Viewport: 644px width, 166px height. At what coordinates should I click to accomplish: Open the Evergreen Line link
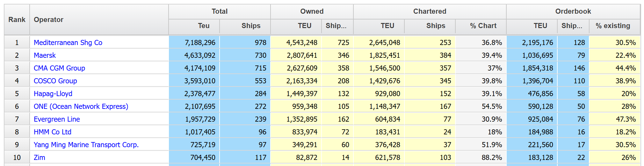point(57,119)
